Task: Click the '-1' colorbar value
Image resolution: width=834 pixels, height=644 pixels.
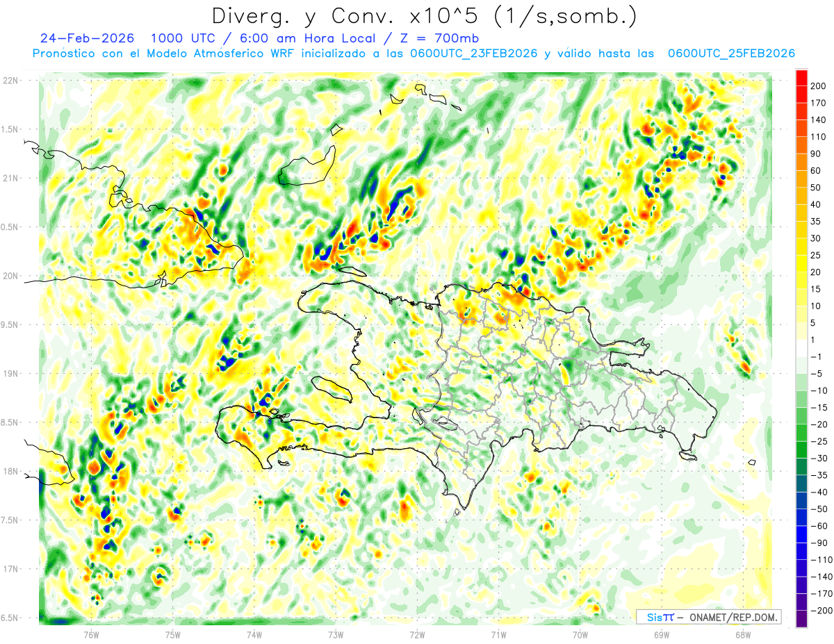Action: tap(817, 356)
